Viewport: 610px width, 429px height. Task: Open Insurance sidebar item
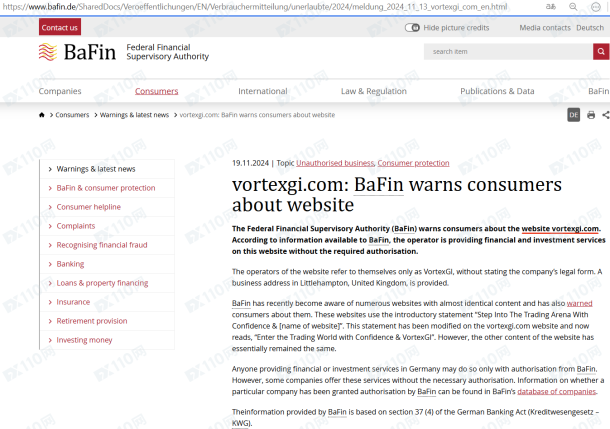point(73,302)
